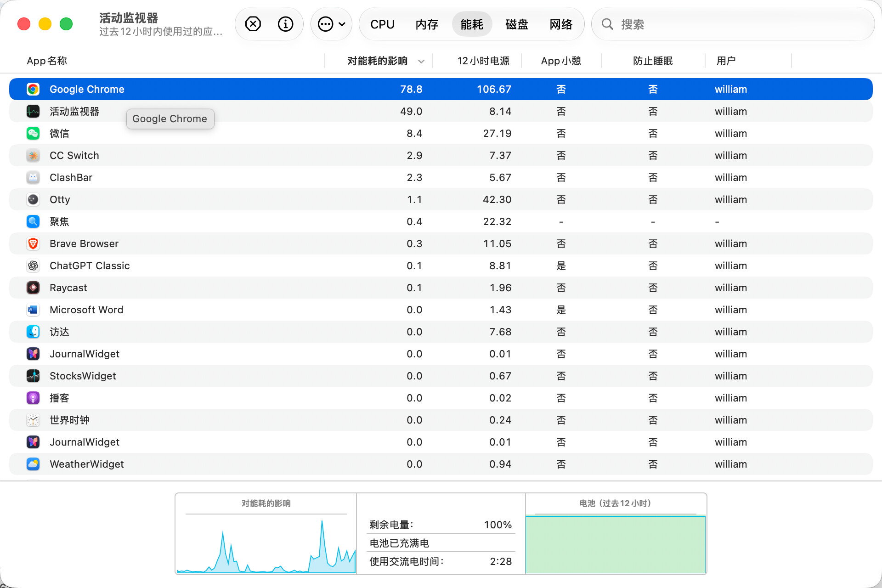The height and width of the screenshot is (588, 882).
Task: Click the WeatherWidget cloud icon
Action: [x=33, y=464]
